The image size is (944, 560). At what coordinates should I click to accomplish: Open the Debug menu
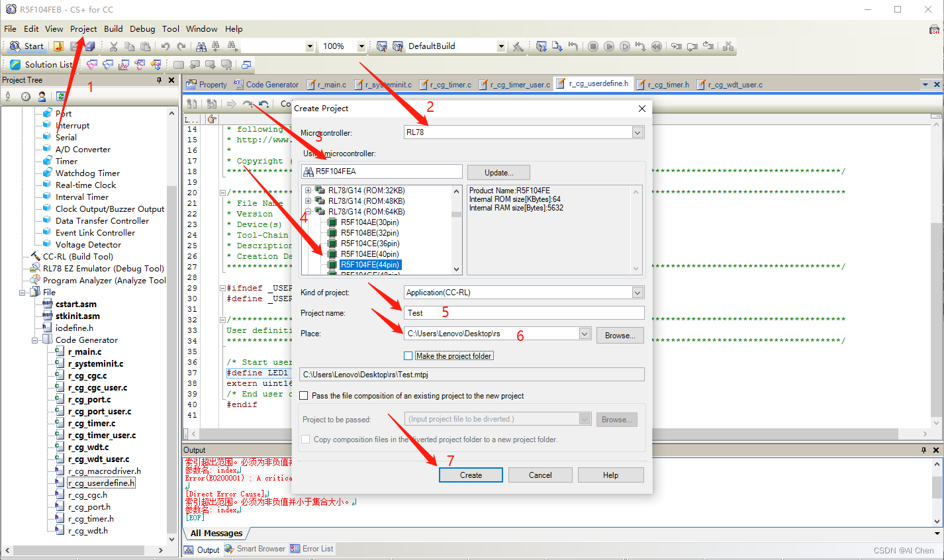(142, 29)
